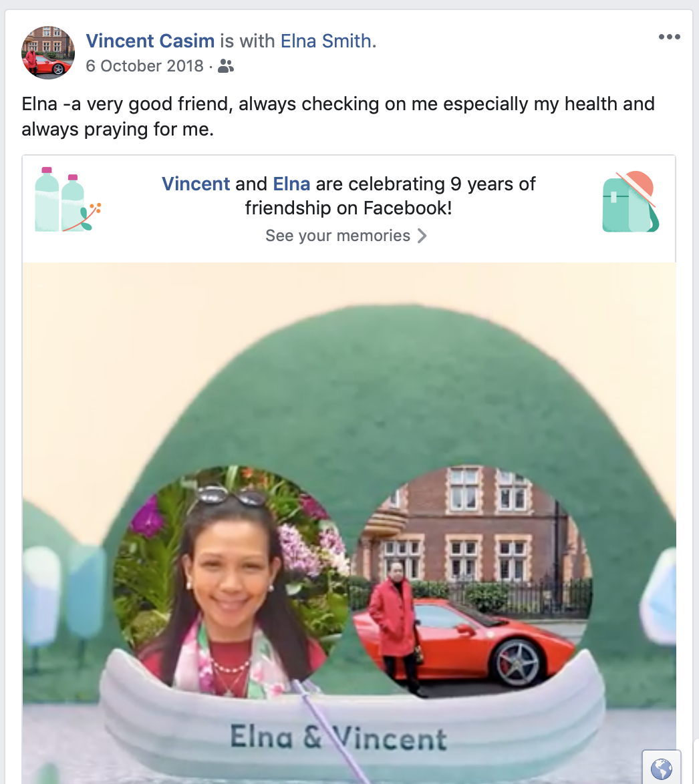Click the celebrating 9 years friendship headline
Screen dimensions: 699x784
[349, 196]
